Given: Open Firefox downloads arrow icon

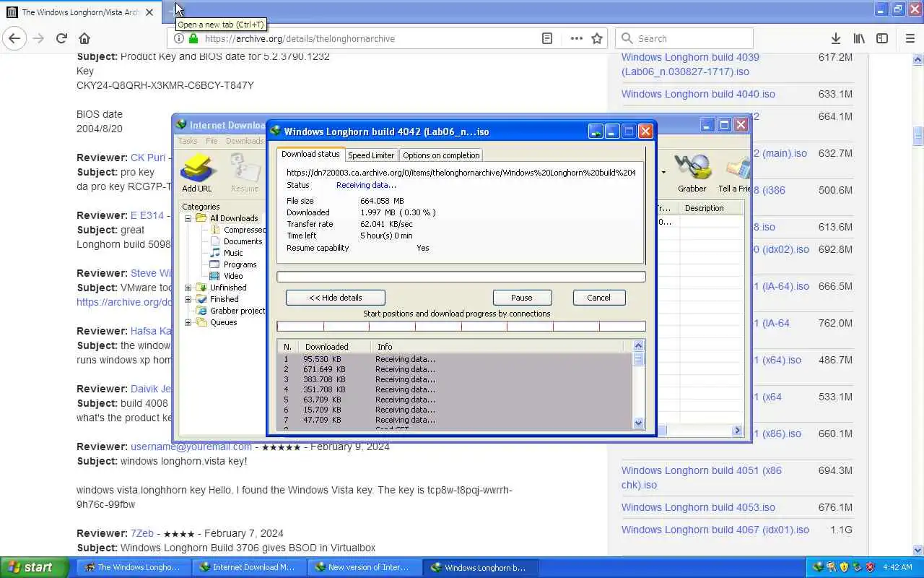Looking at the screenshot, I should (x=835, y=38).
